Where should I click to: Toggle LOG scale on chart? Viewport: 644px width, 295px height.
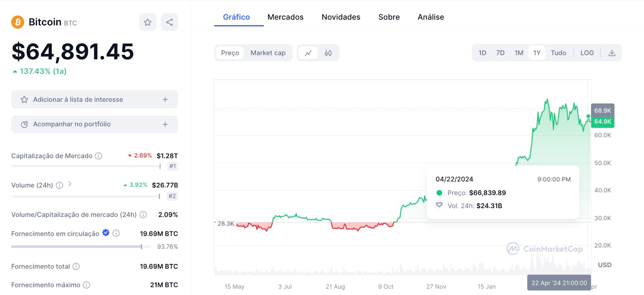(x=587, y=53)
